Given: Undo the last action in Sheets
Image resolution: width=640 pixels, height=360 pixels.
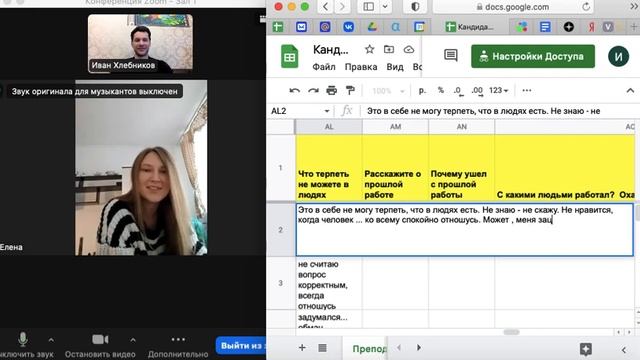Looking at the screenshot, I should pyautogui.click(x=294, y=91).
